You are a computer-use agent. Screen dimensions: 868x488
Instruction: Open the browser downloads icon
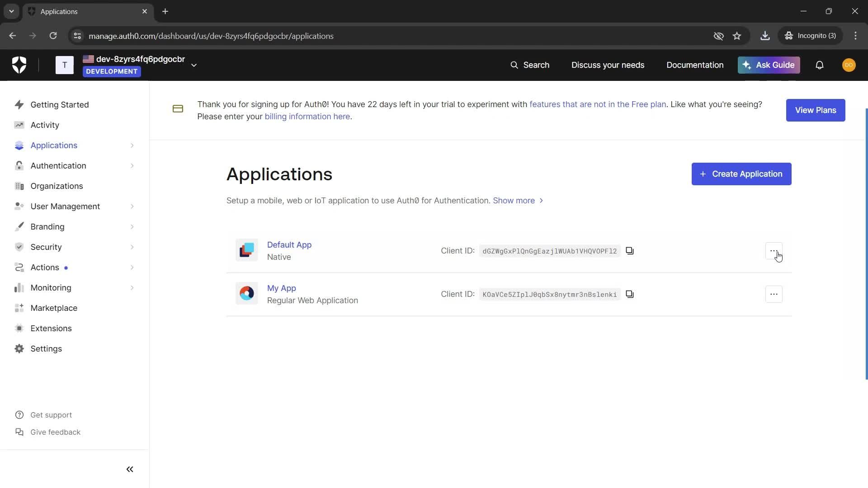tap(765, 36)
